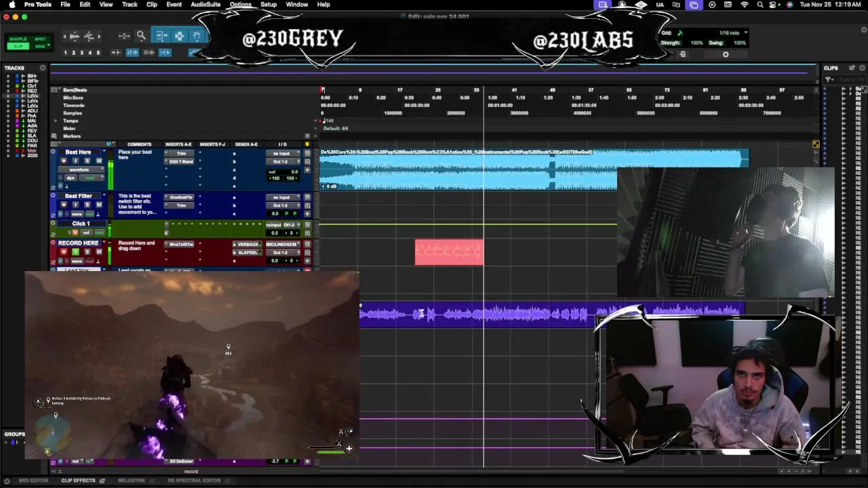Viewport: 868px width, 488px height.
Task: Solo the Beat Here track
Action: pos(87,161)
